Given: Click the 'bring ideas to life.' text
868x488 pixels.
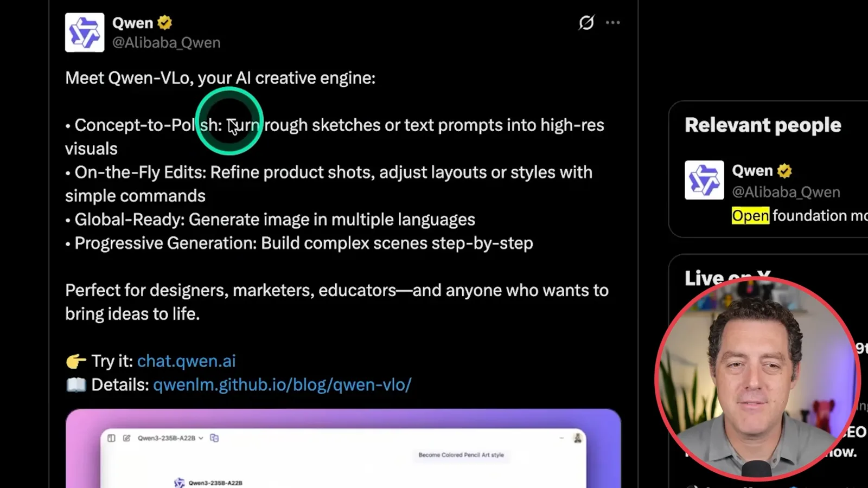Looking at the screenshot, I should tap(132, 314).
